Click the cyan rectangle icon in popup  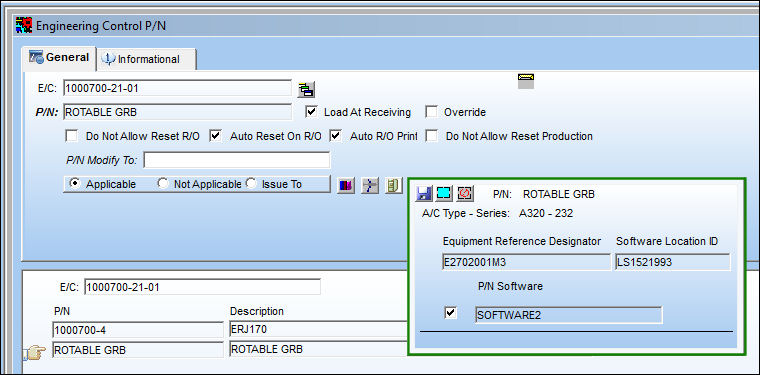[x=444, y=194]
